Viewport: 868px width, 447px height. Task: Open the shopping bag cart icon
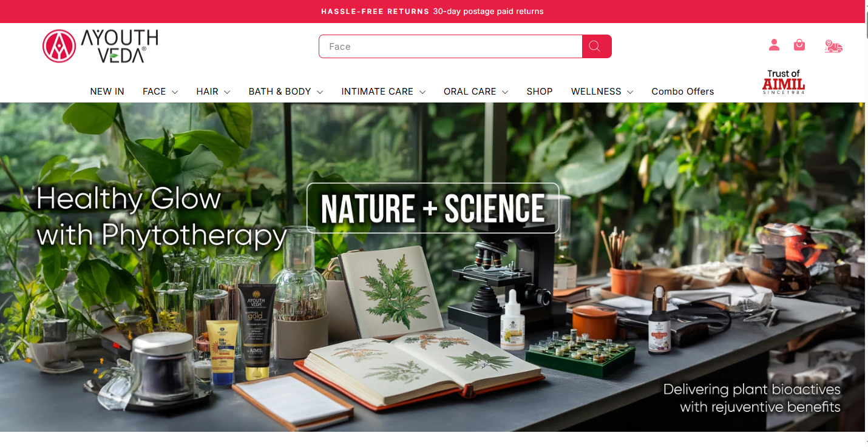pos(799,45)
